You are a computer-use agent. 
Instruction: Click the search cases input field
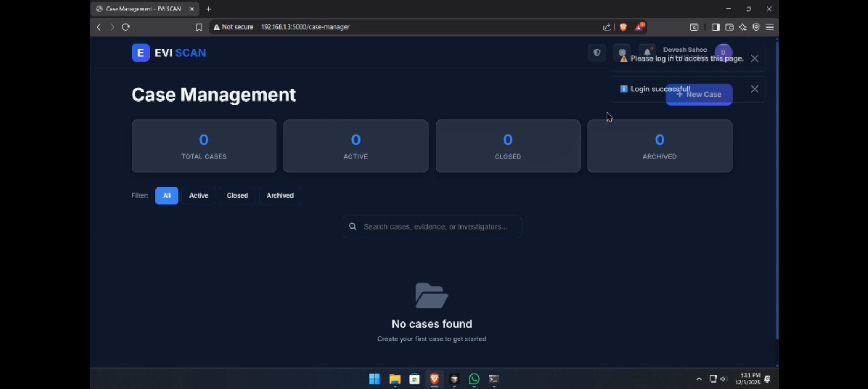pyautogui.click(x=435, y=226)
